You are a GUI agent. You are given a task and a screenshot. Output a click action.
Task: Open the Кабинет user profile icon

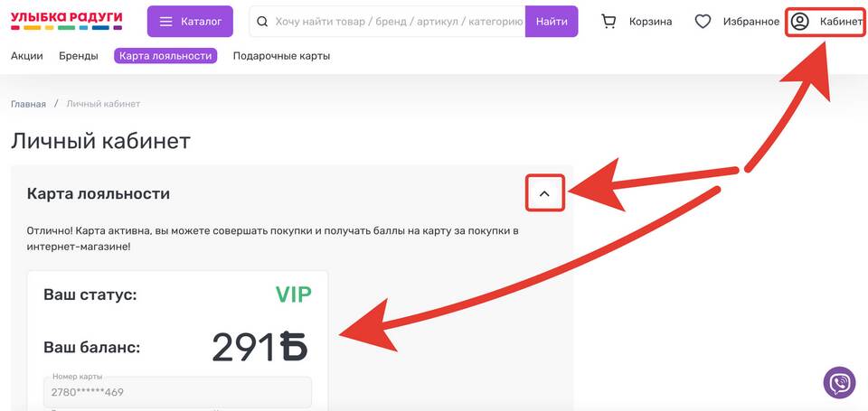tap(799, 22)
